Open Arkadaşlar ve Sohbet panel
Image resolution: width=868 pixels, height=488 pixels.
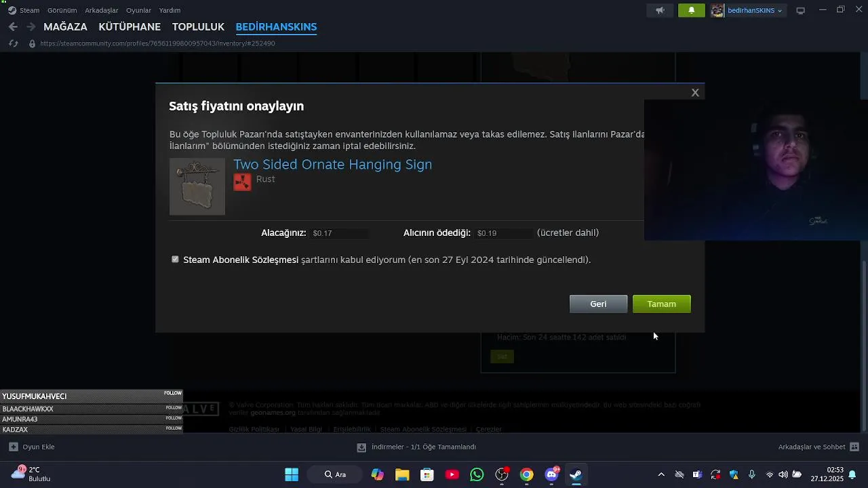(818, 447)
